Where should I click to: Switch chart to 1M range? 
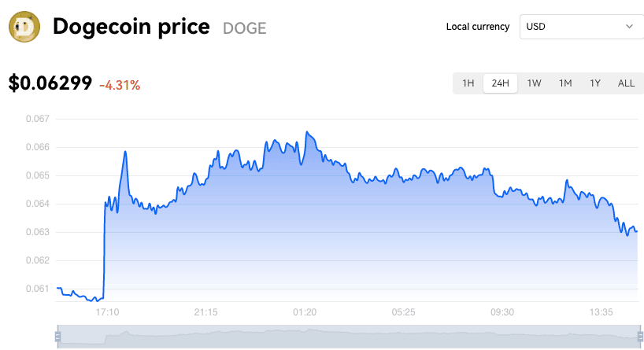565,83
